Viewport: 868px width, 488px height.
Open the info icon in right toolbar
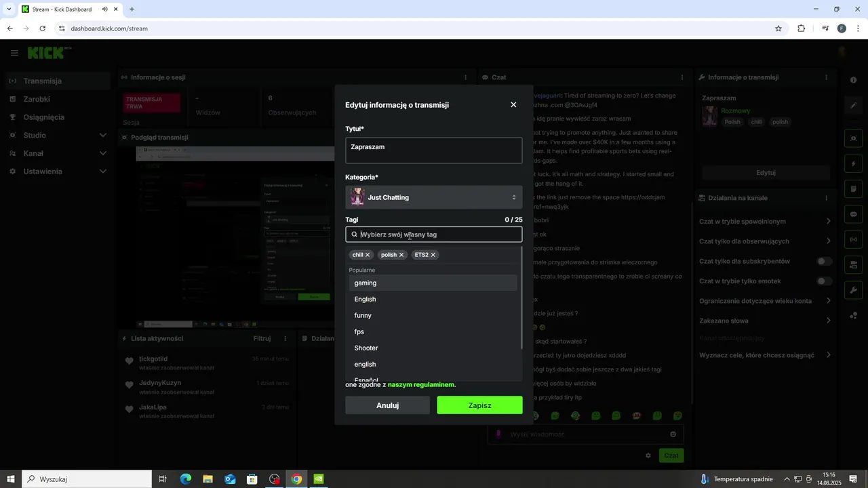853,80
